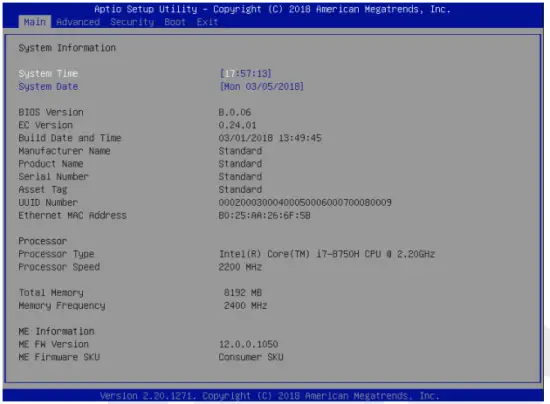Viewport: 550px width, 404px height.
Task: Click the EC version value 0.24.01
Action: [237, 125]
